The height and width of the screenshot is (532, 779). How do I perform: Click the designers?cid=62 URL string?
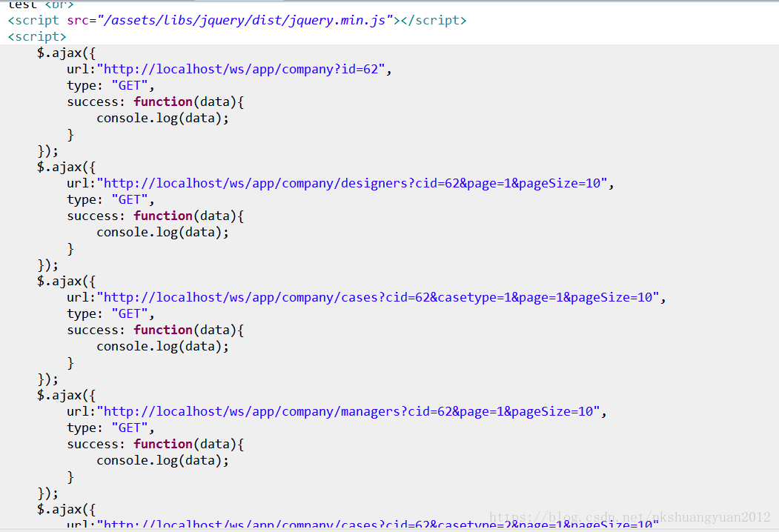pyautogui.click(x=352, y=183)
